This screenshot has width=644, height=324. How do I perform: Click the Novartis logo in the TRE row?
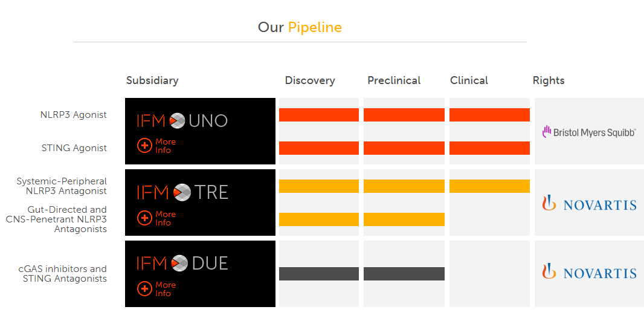(589, 204)
